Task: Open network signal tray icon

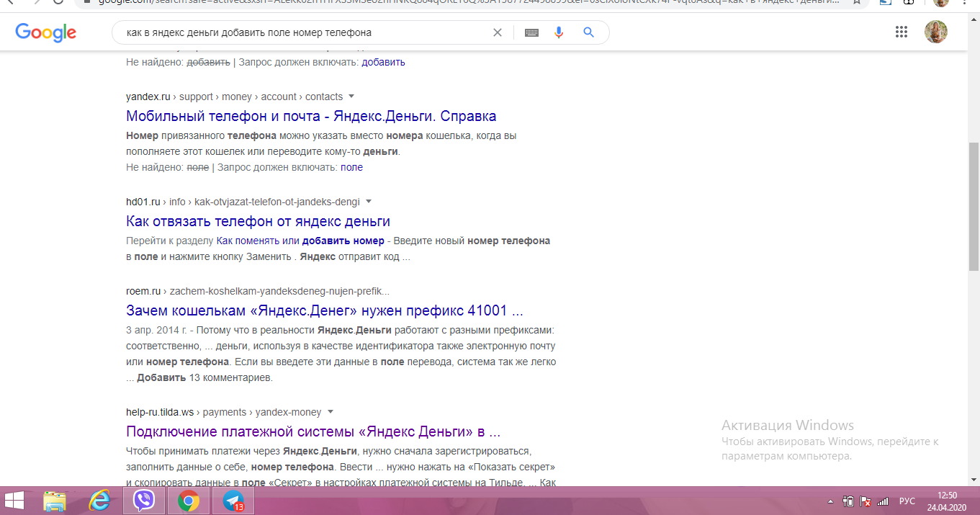Action: (884, 501)
